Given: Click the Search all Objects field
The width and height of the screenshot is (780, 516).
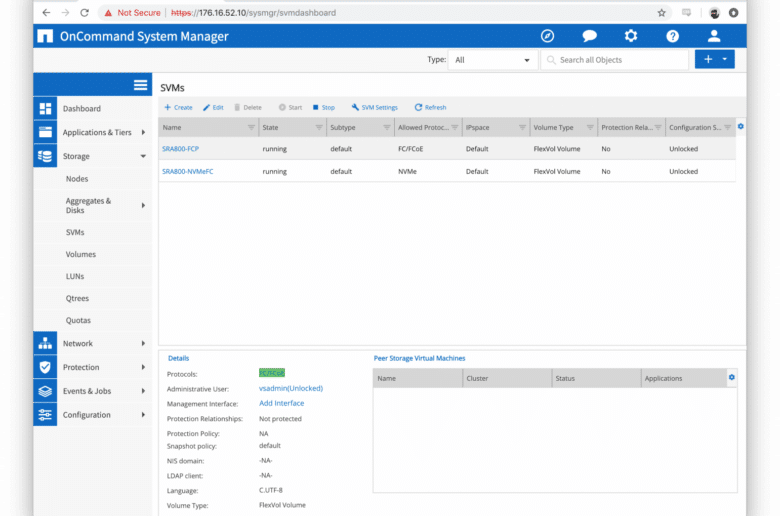Looking at the screenshot, I should 615,60.
